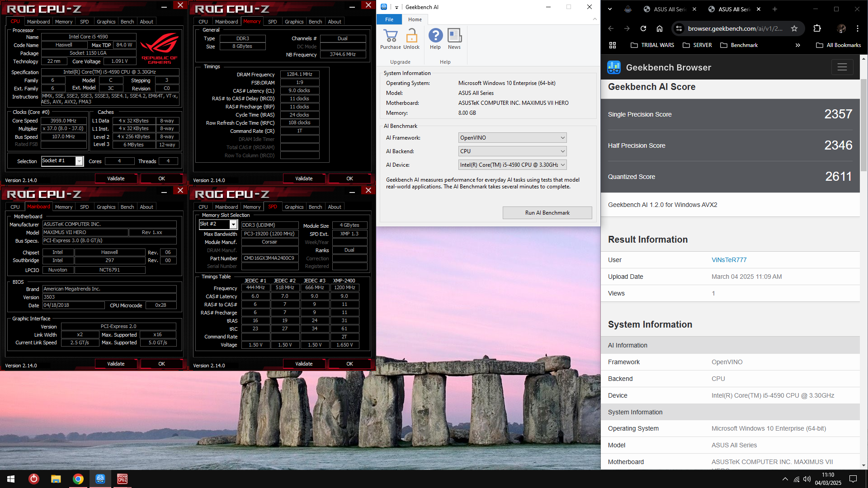The image size is (868, 488).
Task: Open the ViNsTeR777 user link
Action: (729, 260)
